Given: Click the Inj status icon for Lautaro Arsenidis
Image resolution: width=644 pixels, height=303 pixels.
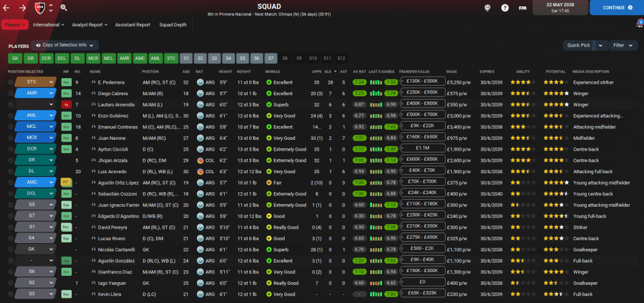Looking at the screenshot, I should point(65,104).
